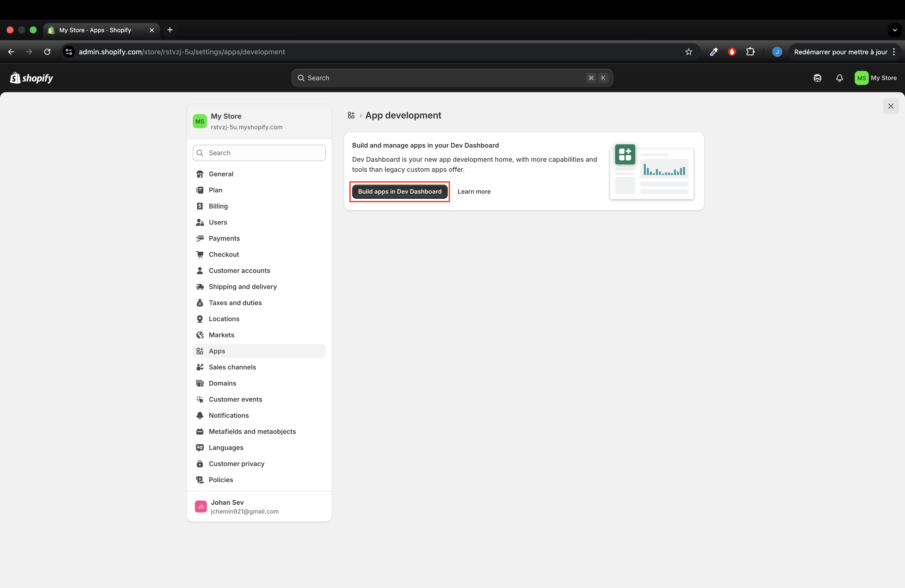Image resolution: width=905 pixels, height=588 pixels.
Task: Open the browser extensions puzzle icon
Action: pos(750,52)
